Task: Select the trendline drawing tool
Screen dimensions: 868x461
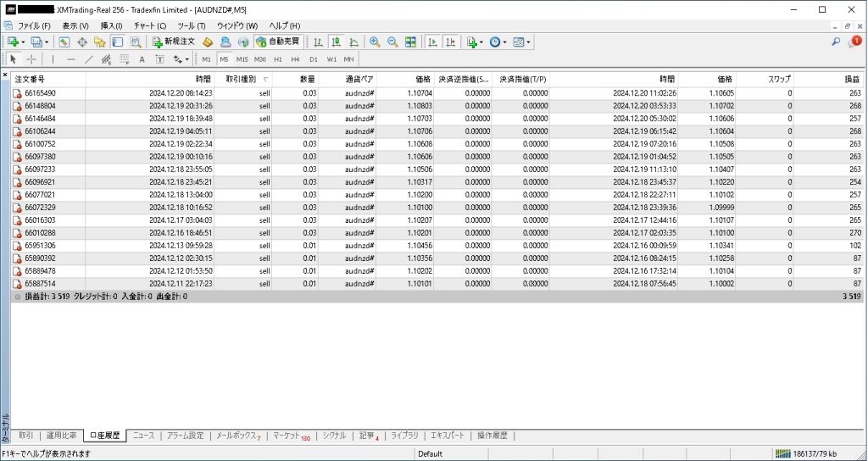Action: (x=90, y=59)
